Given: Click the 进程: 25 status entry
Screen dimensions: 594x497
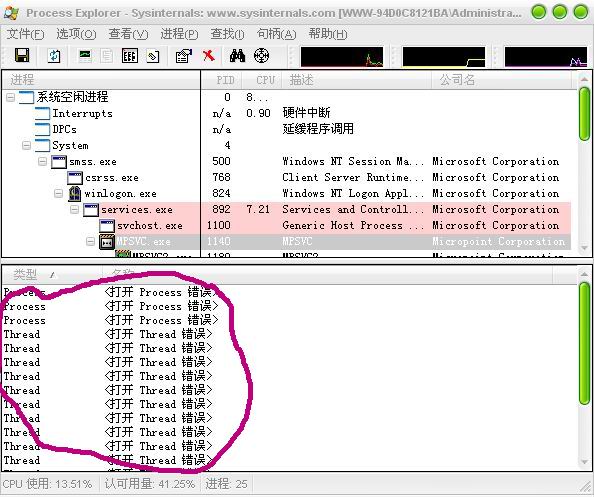Looking at the screenshot, I should click(226, 484).
